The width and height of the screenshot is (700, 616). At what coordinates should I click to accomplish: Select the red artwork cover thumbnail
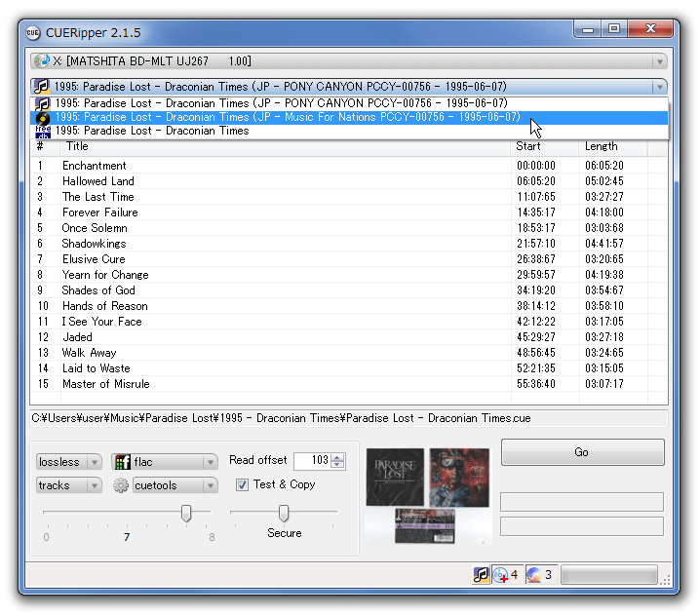tap(459, 478)
